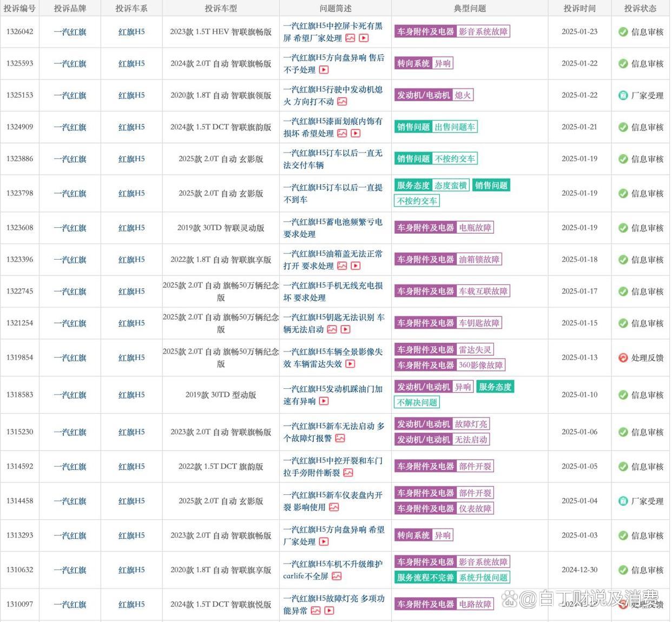
Task: Play the video icon for complaint 1323396
Action: 355,266
